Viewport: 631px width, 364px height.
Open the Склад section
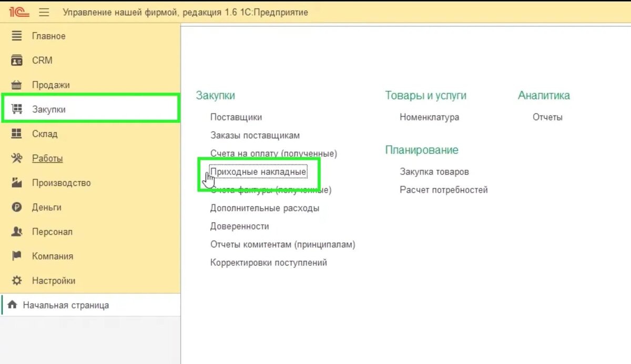coord(45,134)
